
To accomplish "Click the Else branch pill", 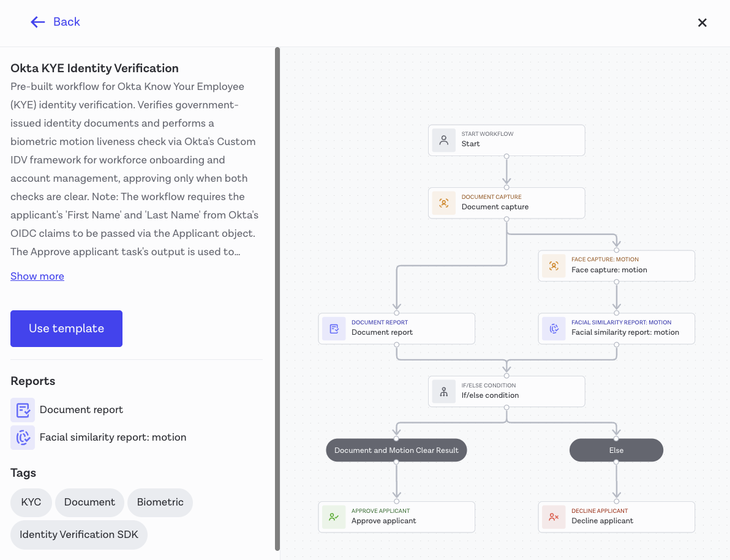I will (x=616, y=450).
